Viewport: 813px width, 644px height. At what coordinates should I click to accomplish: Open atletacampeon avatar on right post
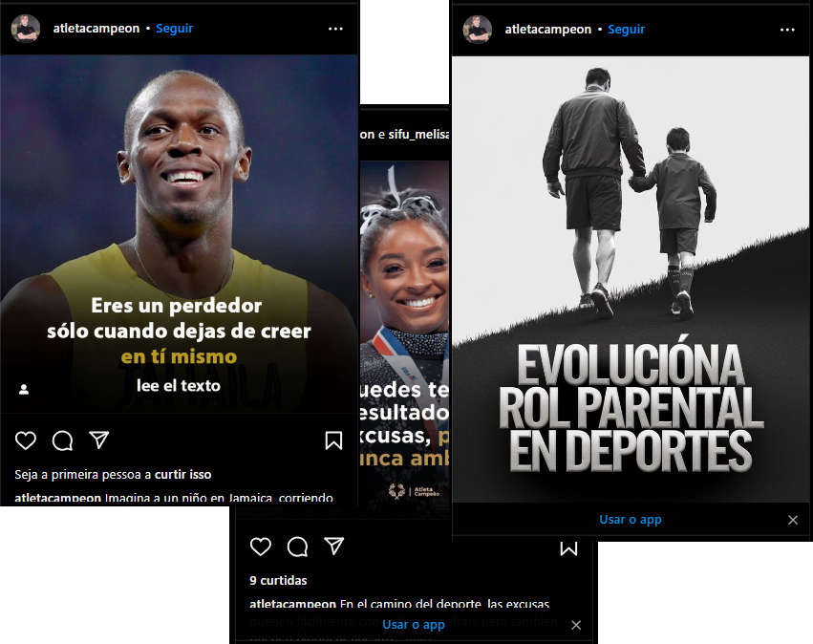pos(478,30)
